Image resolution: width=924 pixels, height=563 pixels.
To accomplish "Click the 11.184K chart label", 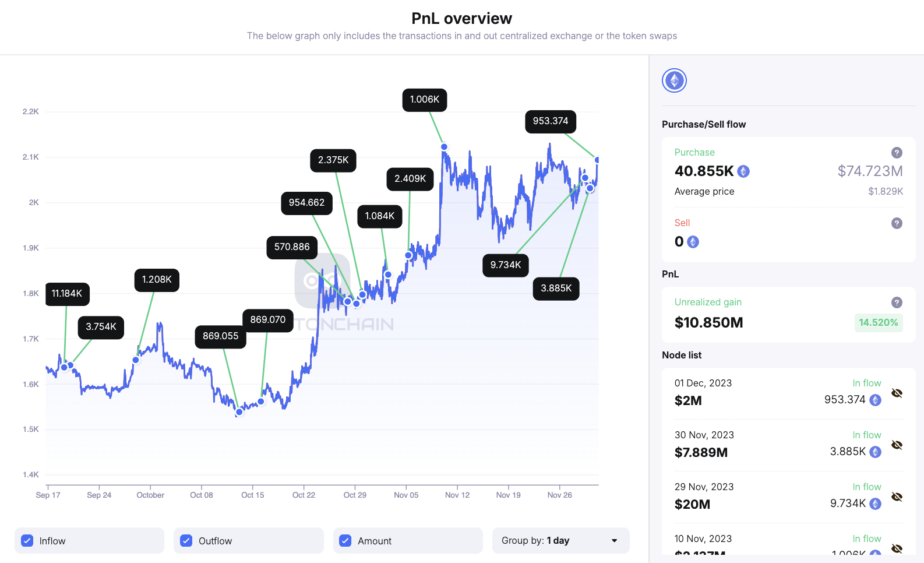I will pos(67,294).
